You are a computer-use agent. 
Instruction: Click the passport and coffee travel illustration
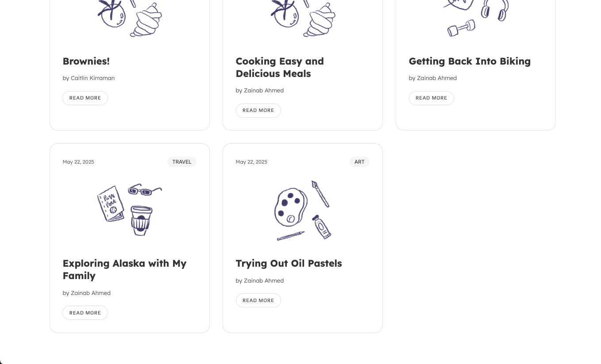point(129,210)
